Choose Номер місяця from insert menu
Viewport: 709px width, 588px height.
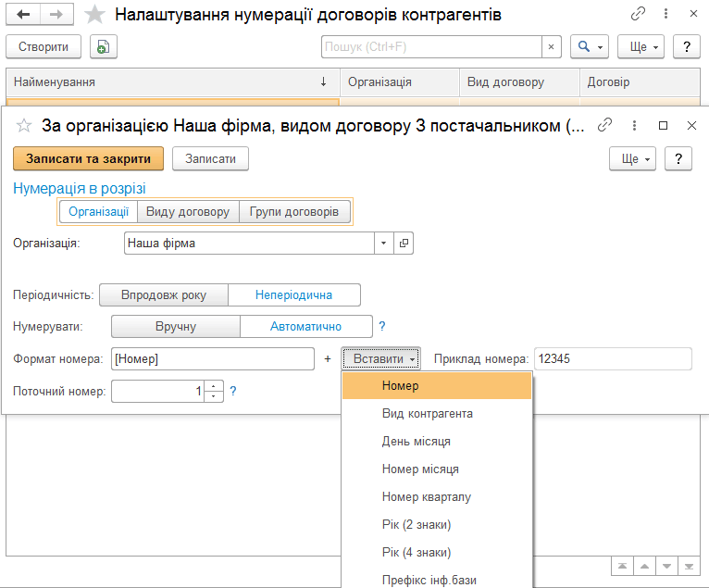tap(437, 469)
